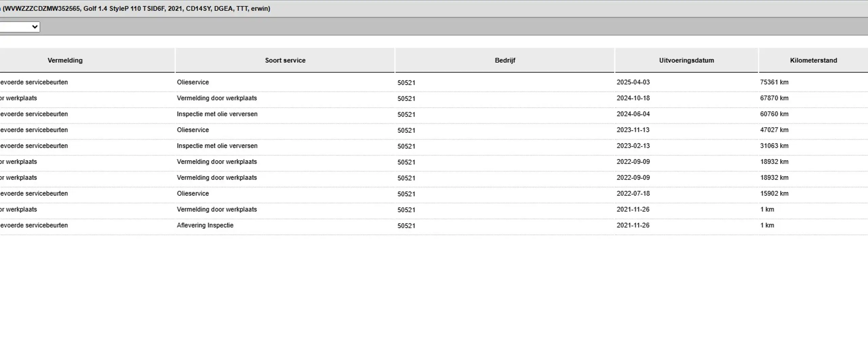Click the Kilometerstand column header

(x=813, y=60)
